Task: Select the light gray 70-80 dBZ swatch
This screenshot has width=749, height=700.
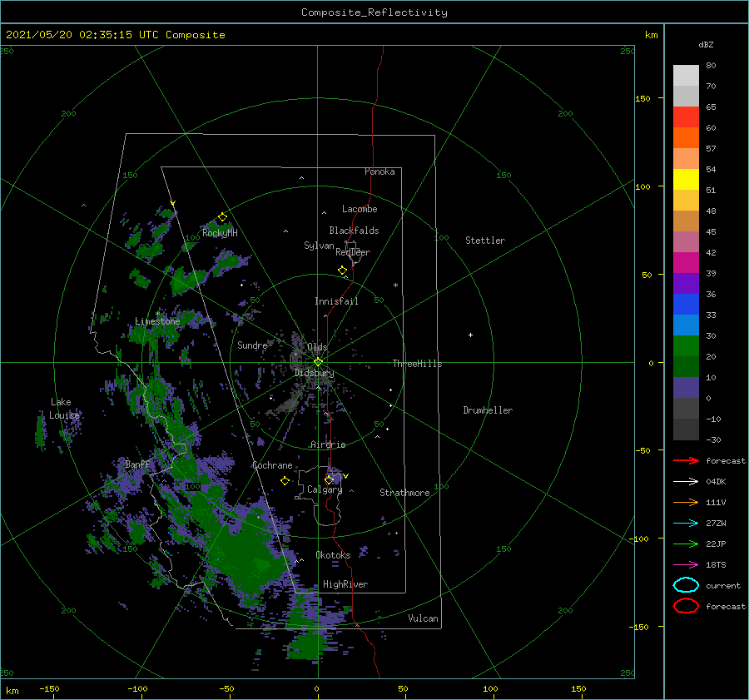Action: [686, 75]
